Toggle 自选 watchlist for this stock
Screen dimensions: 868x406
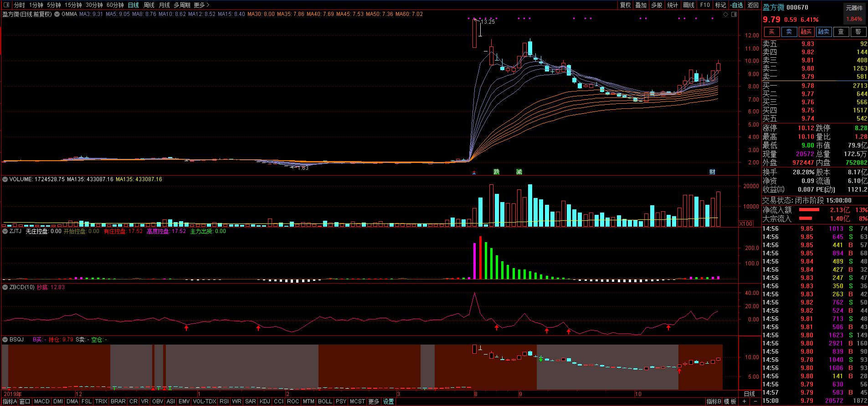coord(736,5)
